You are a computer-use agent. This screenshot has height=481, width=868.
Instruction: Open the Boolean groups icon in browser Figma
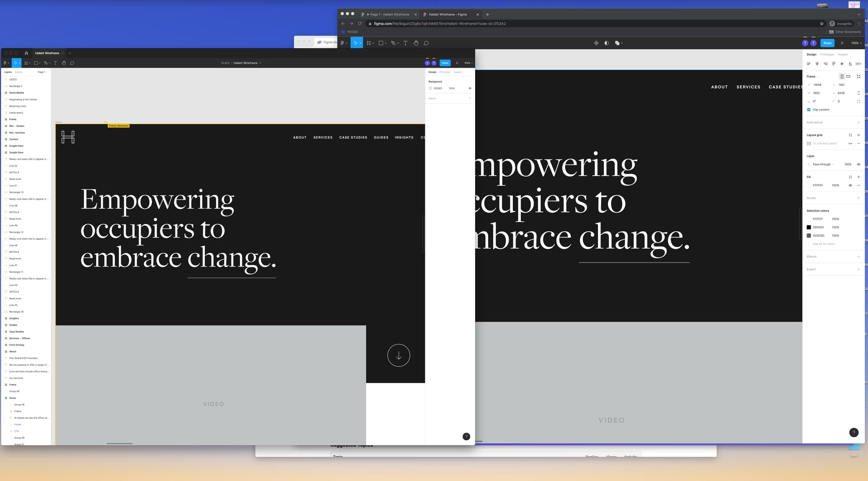click(618, 43)
